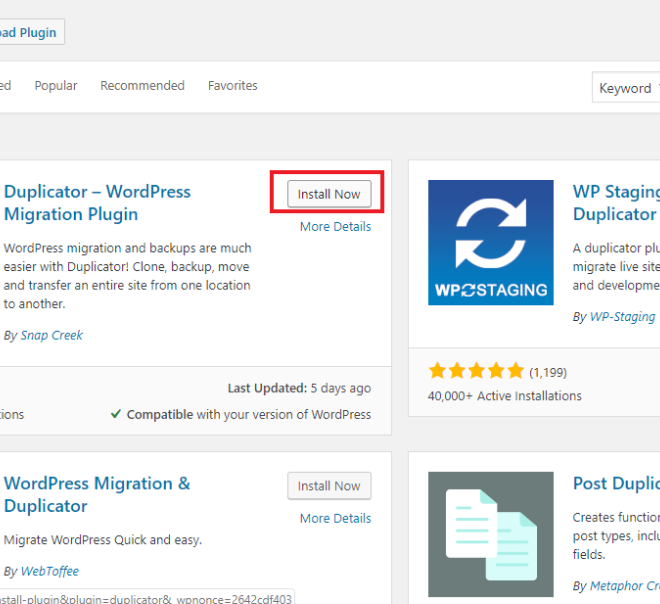Install WordPress Migration & Duplicator plugin

[x=329, y=486]
